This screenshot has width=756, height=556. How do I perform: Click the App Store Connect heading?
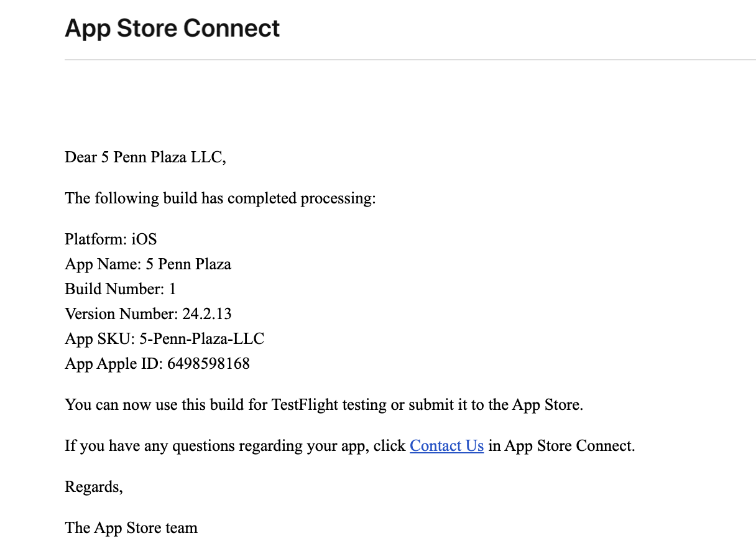click(x=172, y=29)
